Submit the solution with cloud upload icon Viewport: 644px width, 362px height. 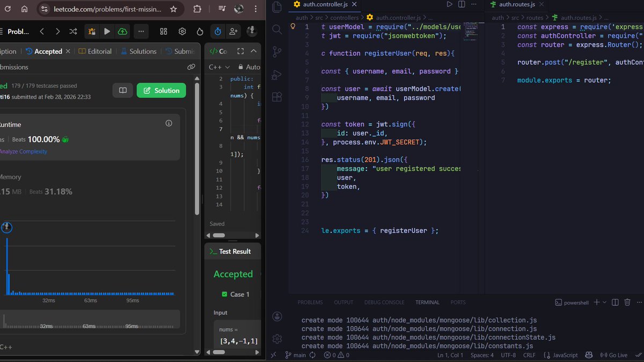click(x=122, y=32)
